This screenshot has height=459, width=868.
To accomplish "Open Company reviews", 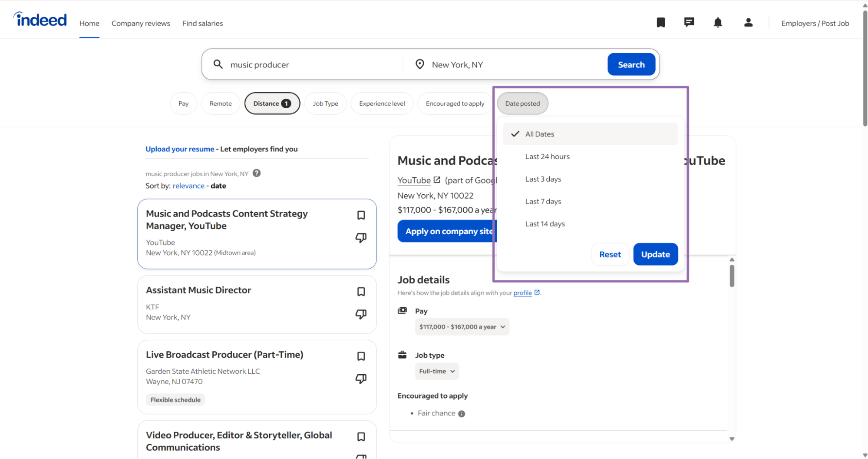I will point(141,23).
